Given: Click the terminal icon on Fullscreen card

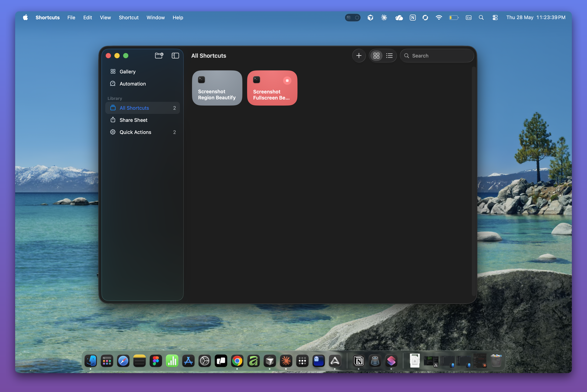Looking at the screenshot, I should pos(256,79).
